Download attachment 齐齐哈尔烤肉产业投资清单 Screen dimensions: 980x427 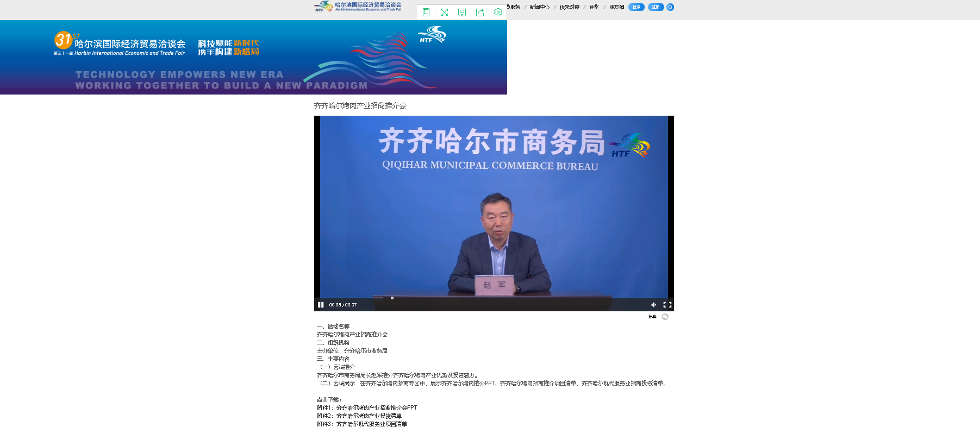[369, 416]
